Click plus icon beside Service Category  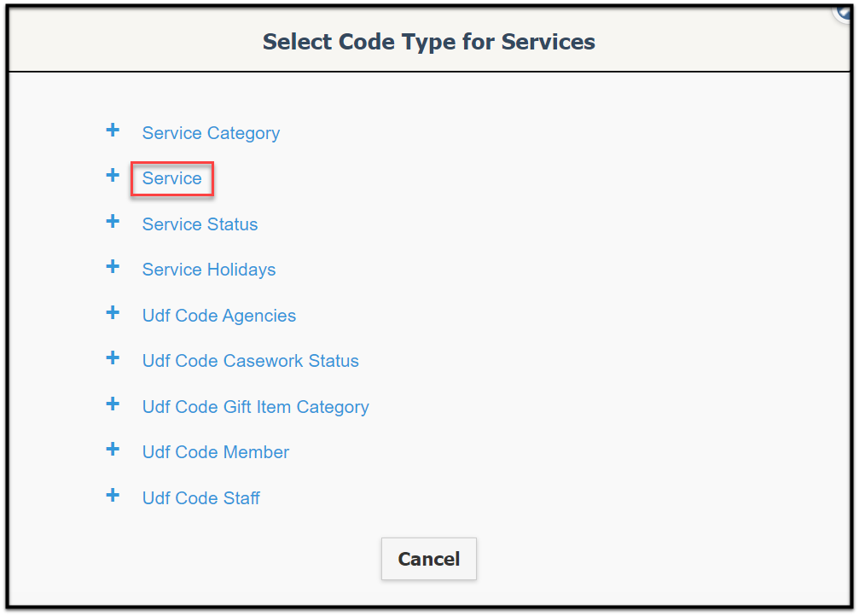(x=113, y=130)
